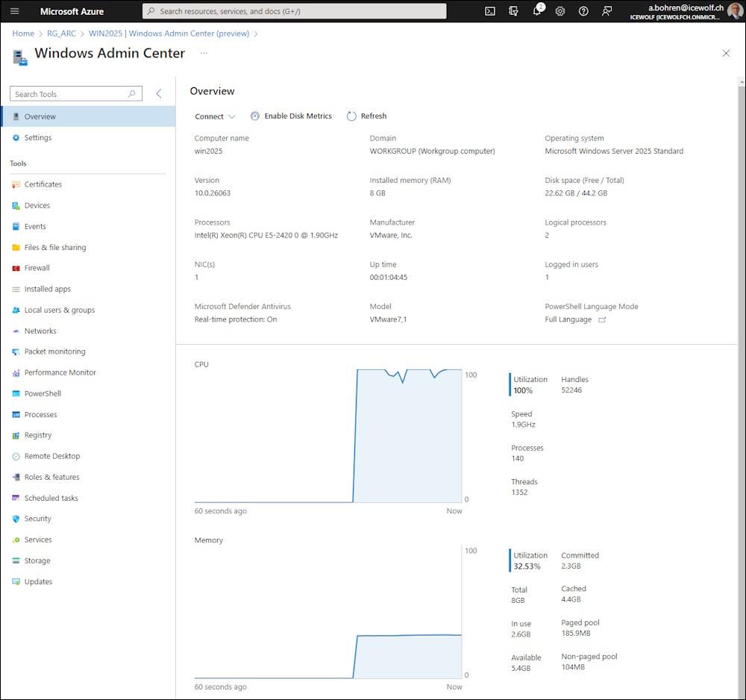Focus the Search Tools field
The width and height of the screenshot is (746, 700).
76,94
